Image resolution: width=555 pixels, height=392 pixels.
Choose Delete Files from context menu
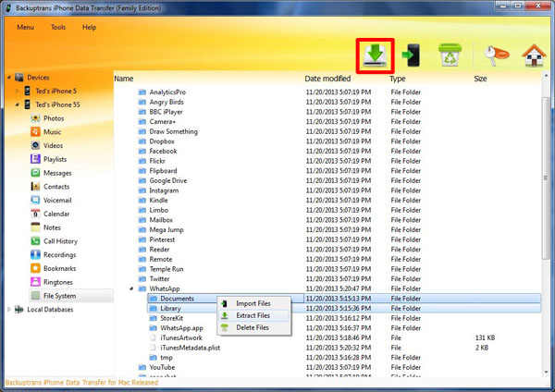coord(253,327)
